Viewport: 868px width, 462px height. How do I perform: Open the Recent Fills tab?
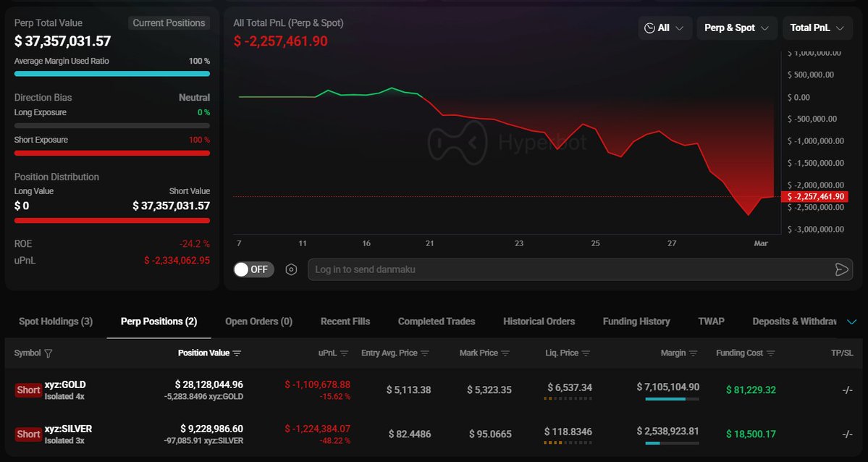pos(345,322)
